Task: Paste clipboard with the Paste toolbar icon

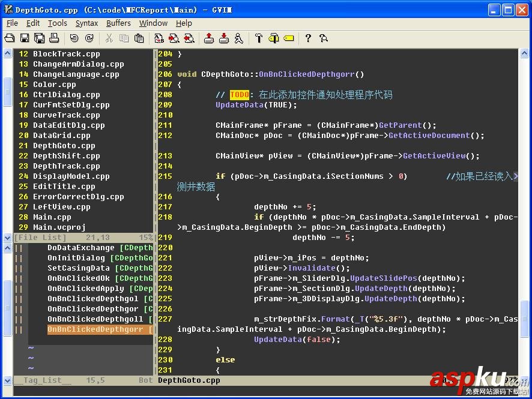Action: click(139, 38)
